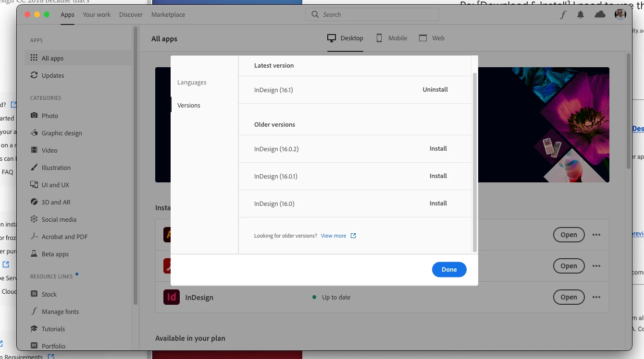Open the fonts icon in the header
This screenshot has width=644, height=359.
[x=563, y=14]
